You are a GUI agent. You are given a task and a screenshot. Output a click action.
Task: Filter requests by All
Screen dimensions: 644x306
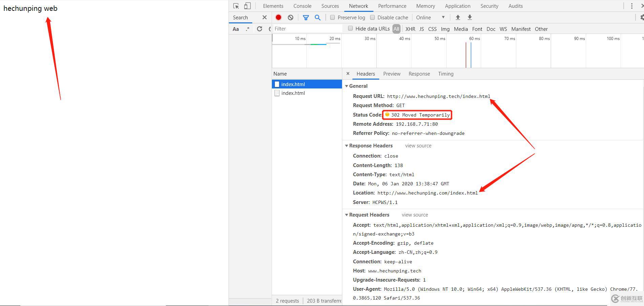tap(396, 29)
